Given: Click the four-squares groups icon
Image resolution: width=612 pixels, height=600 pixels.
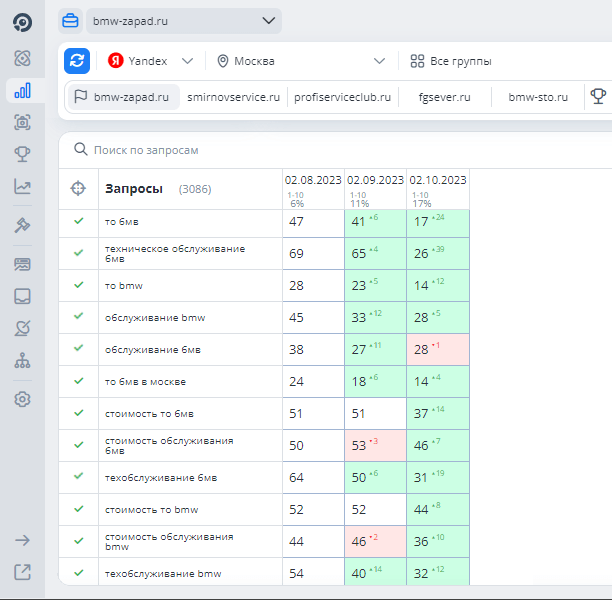Looking at the screenshot, I should coord(417,61).
